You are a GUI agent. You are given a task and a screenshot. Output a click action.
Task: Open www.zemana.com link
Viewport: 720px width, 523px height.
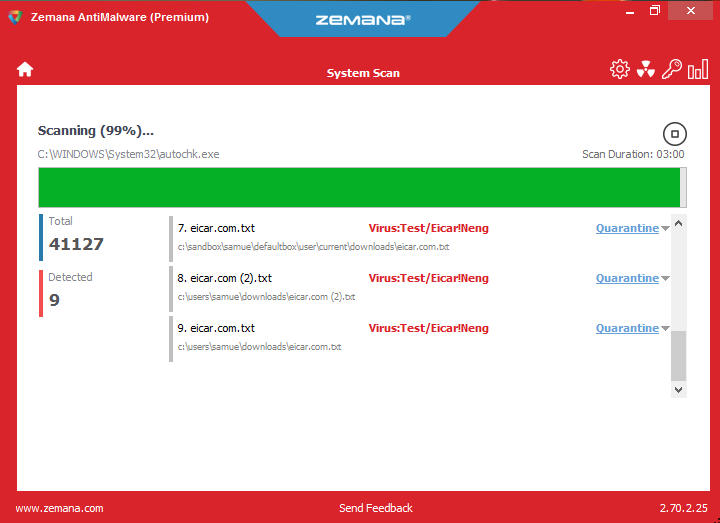click(59, 508)
